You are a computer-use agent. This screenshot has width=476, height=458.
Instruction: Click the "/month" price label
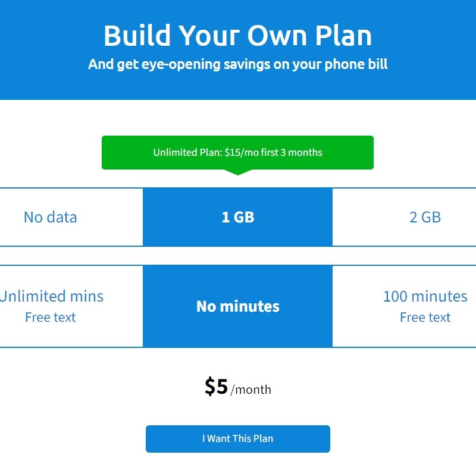click(251, 390)
